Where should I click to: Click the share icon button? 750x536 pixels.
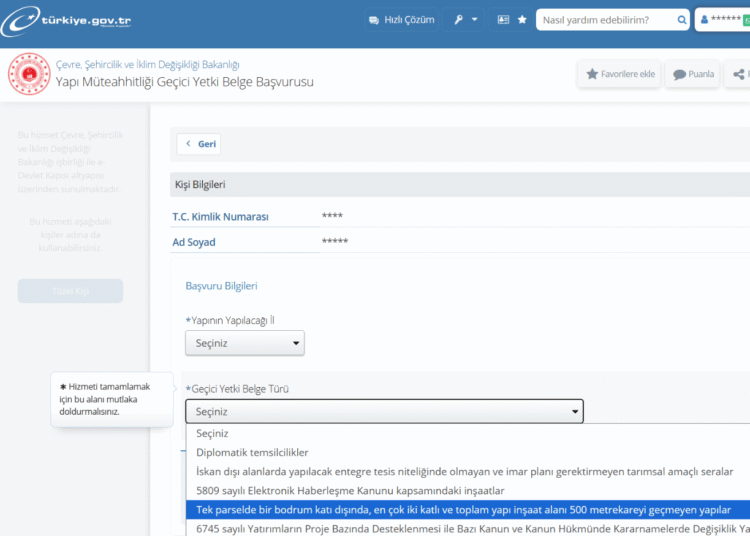[739, 74]
